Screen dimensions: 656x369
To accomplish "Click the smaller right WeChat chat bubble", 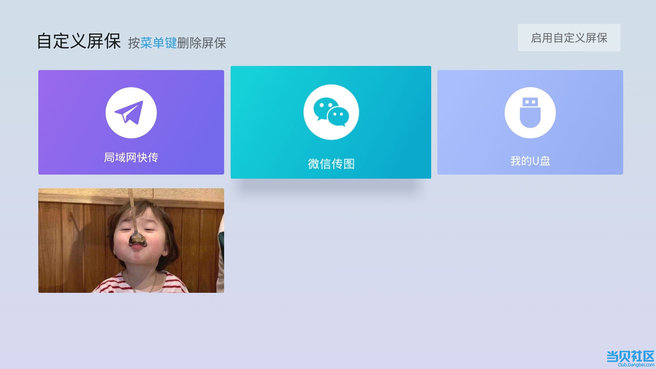I will [338, 117].
